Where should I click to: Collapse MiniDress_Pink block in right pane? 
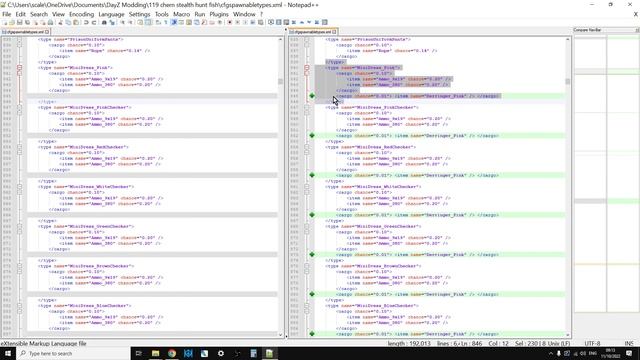click(x=307, y=68)
